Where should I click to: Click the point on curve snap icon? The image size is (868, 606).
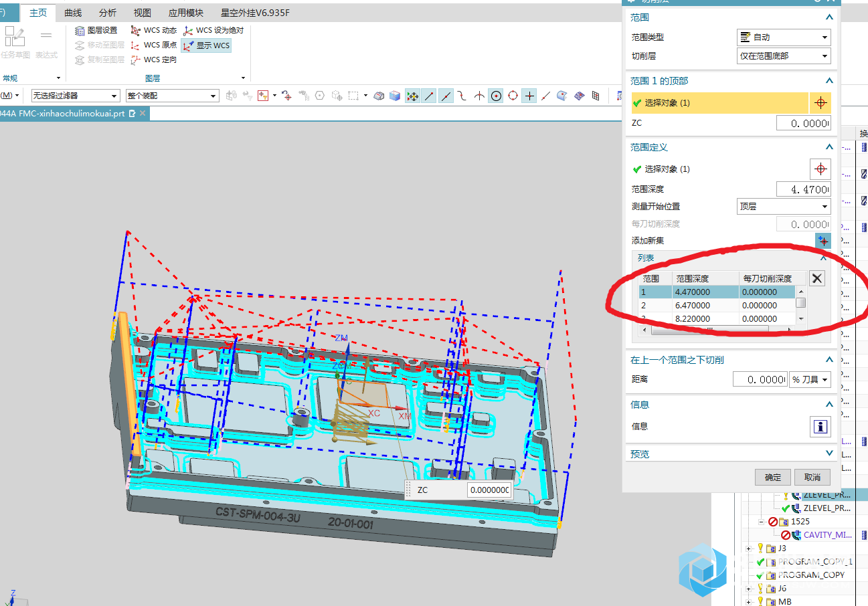(x=546, y=96)
